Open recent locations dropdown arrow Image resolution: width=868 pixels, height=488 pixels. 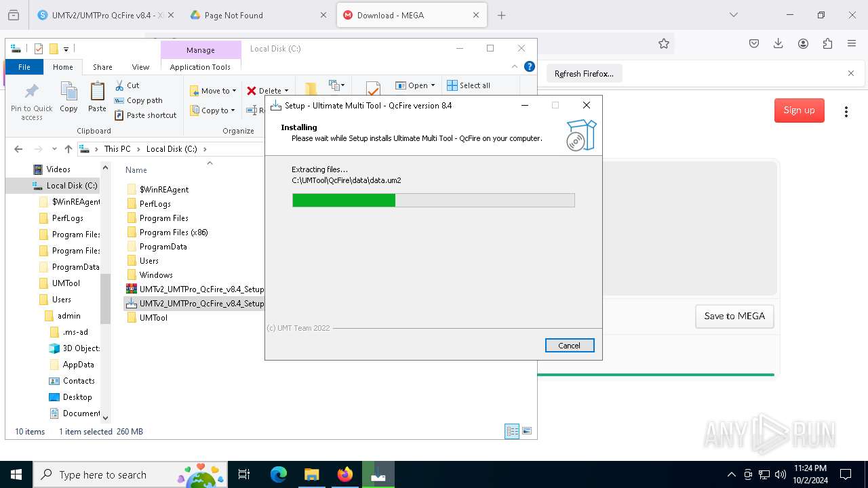point(53,149)
